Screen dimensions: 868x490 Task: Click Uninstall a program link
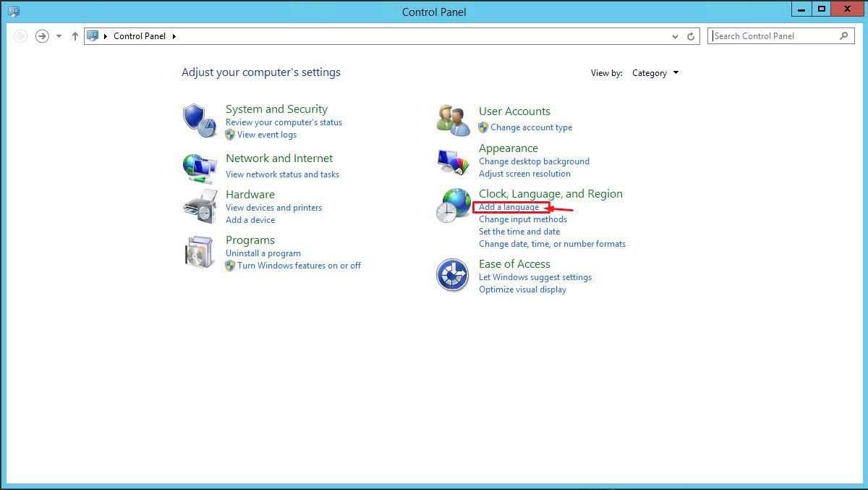tap(263, 253)
